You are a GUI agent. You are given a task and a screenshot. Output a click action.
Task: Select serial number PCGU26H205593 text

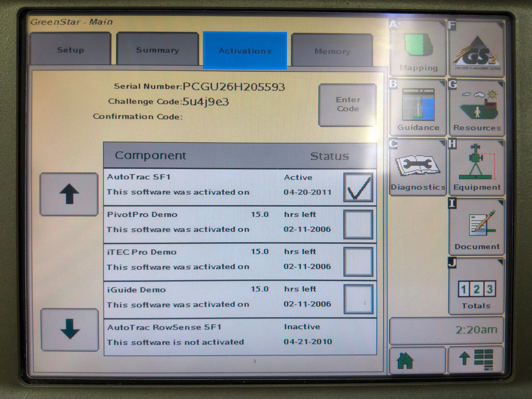tap(234, 87)
